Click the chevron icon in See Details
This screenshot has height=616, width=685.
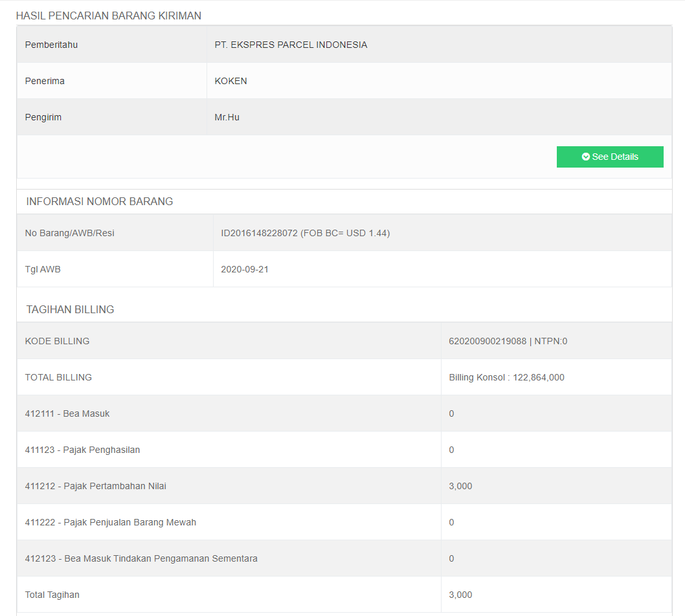[586, 157]
